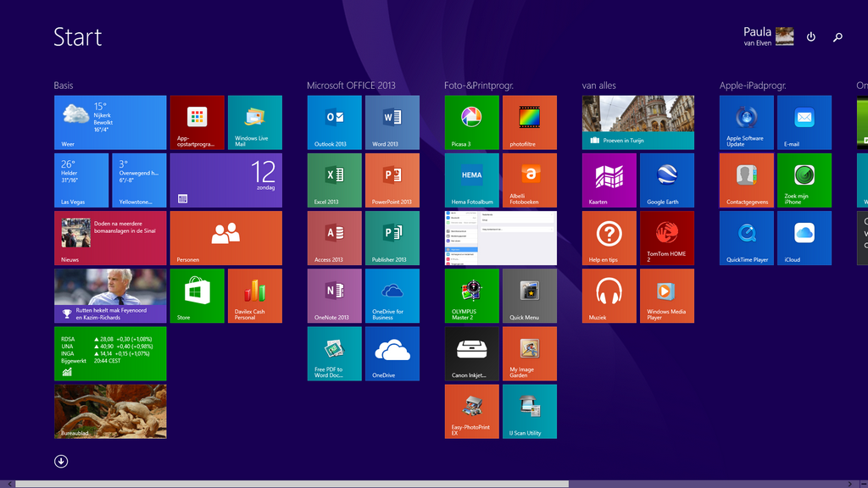Open Apple Software Update
Viewport: 868px width, 488px height.
point(746,122)
